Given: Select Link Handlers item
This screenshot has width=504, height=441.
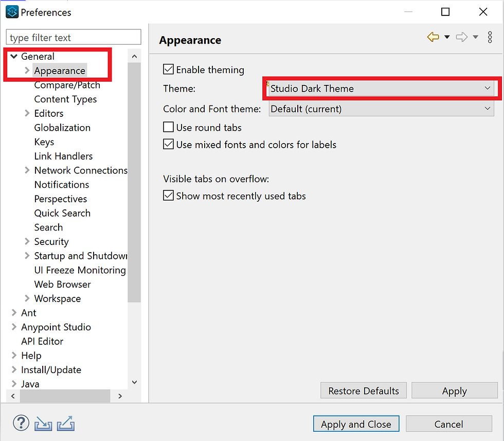Looking at the screenshot, I should 63,156.
